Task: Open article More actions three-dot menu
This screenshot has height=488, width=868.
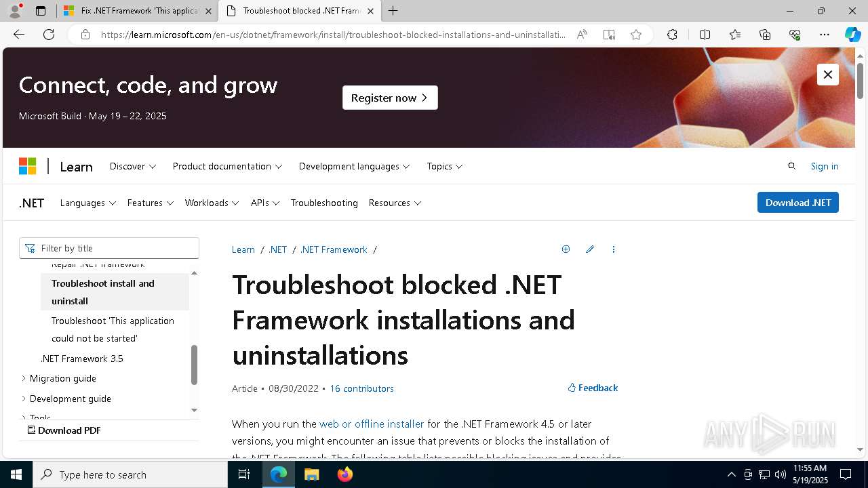Action: [614, 249]
